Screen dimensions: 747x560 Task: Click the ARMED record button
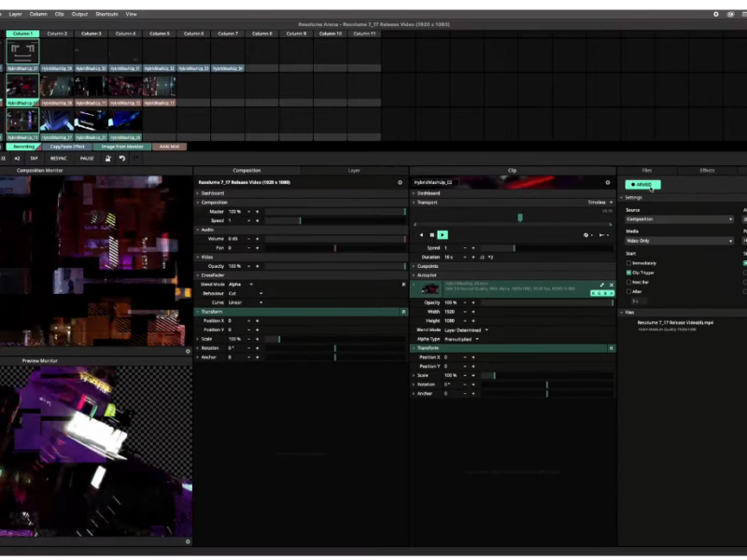coord(641,185)
